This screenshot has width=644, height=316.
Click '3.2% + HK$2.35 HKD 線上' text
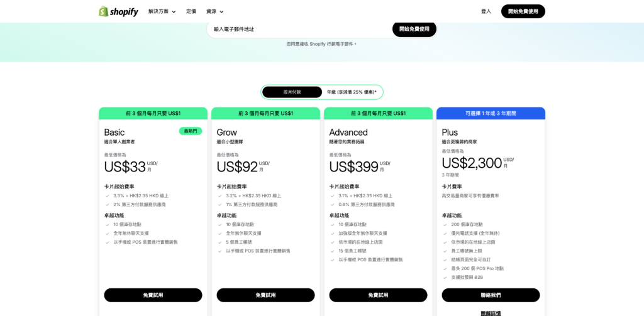253,196
